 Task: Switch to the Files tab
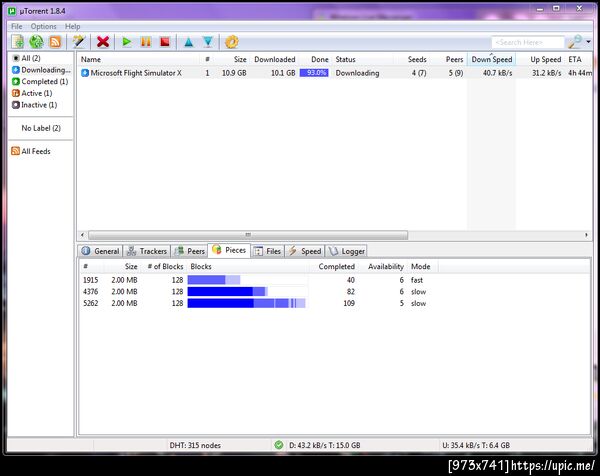pyautogui.click(x=268, y=251)
